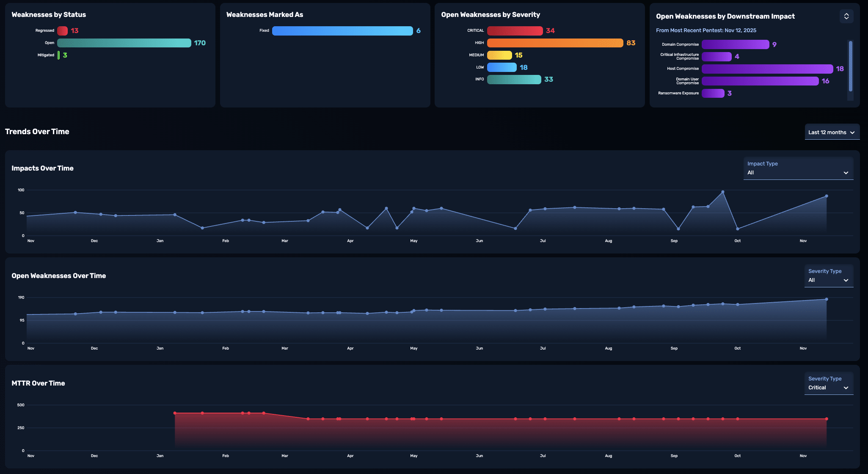The image size is (868, 474).
Task: Click the orange HIGH severity bar
Action: click(555, 43)
